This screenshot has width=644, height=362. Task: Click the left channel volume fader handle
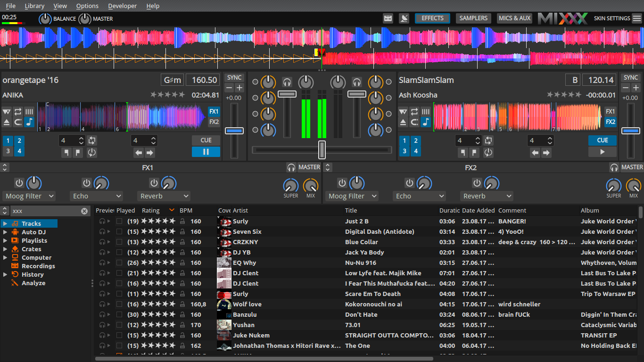(x=287, y=94)
